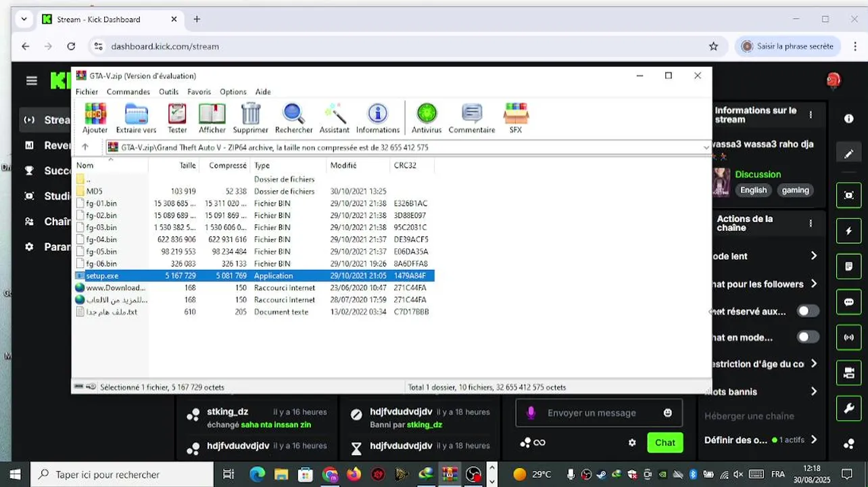Click the lightning bolt icon in Kick
The image size is (868, 487).
[x=849, y=231]
